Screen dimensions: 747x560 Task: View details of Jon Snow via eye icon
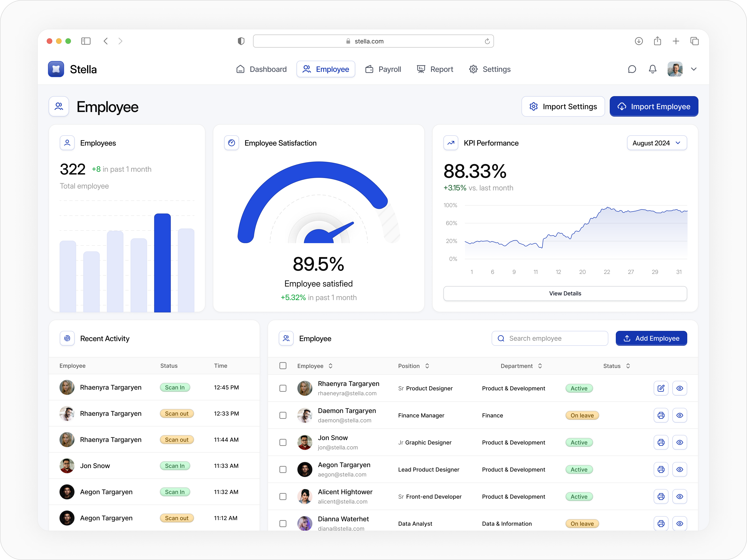(x=680, y=442)
